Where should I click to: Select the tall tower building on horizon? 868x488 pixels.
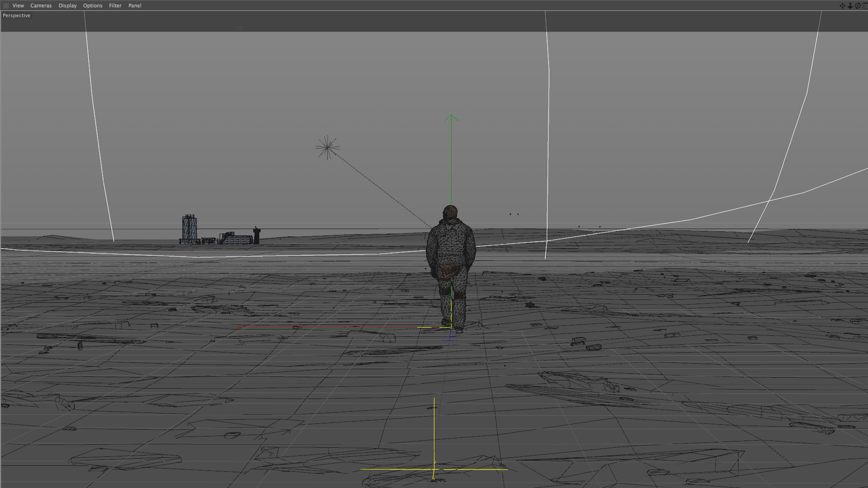(189, 229)
